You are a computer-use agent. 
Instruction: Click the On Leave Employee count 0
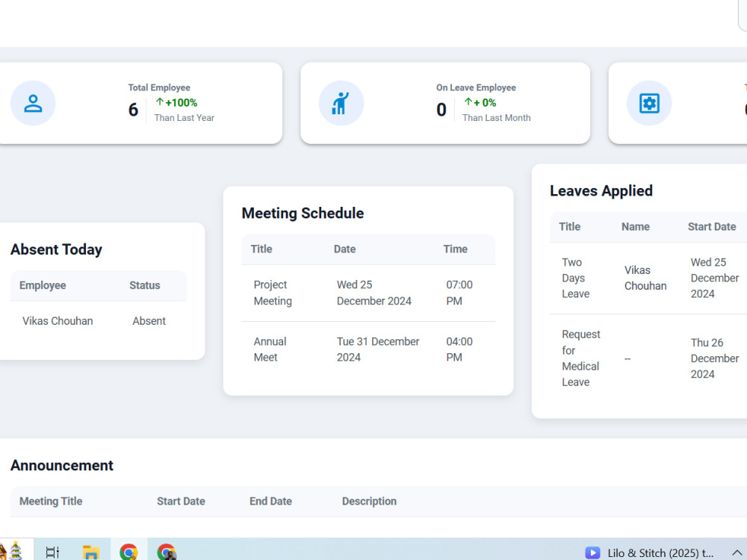point(441,110)
